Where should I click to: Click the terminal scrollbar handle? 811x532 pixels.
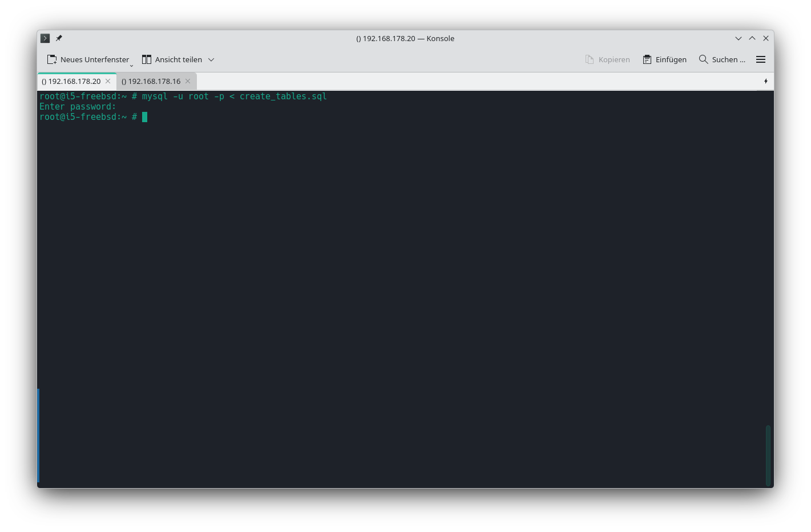[768, 455]
